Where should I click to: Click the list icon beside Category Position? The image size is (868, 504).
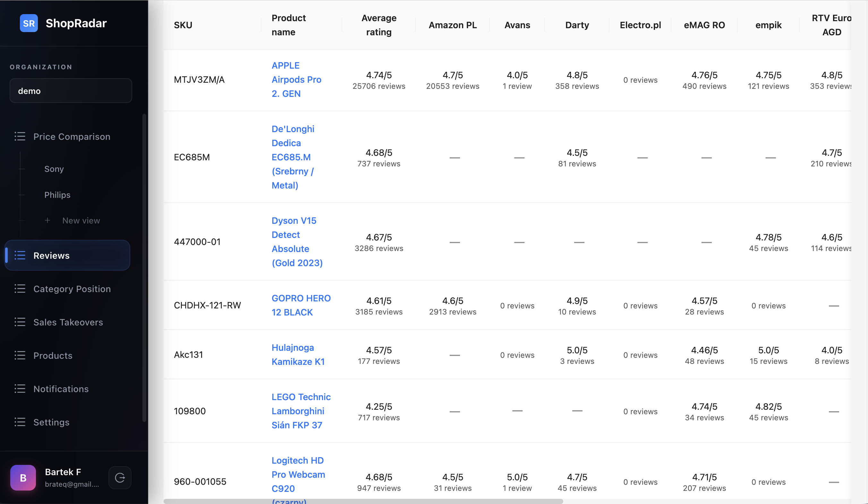pos(20,289)
